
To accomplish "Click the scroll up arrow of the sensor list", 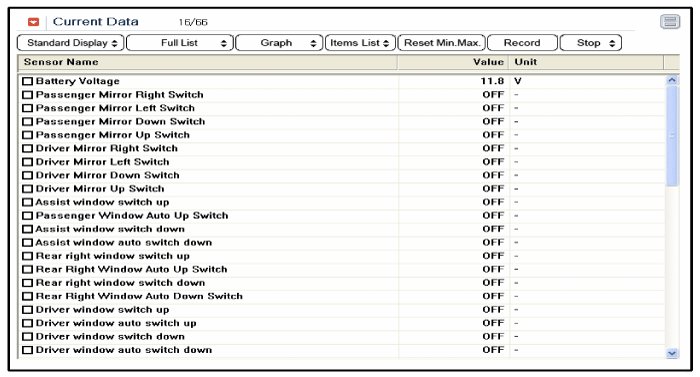I will (x=671, y=80).
